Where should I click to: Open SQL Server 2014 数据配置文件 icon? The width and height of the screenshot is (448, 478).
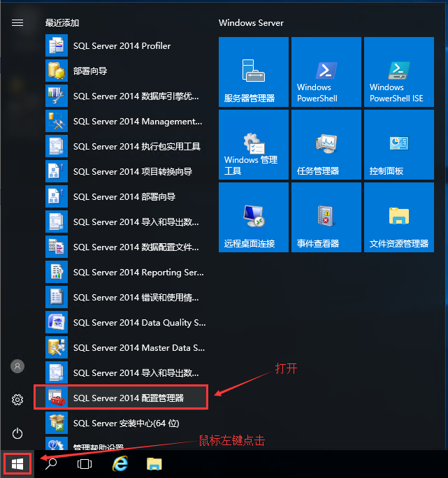point(57,247)
